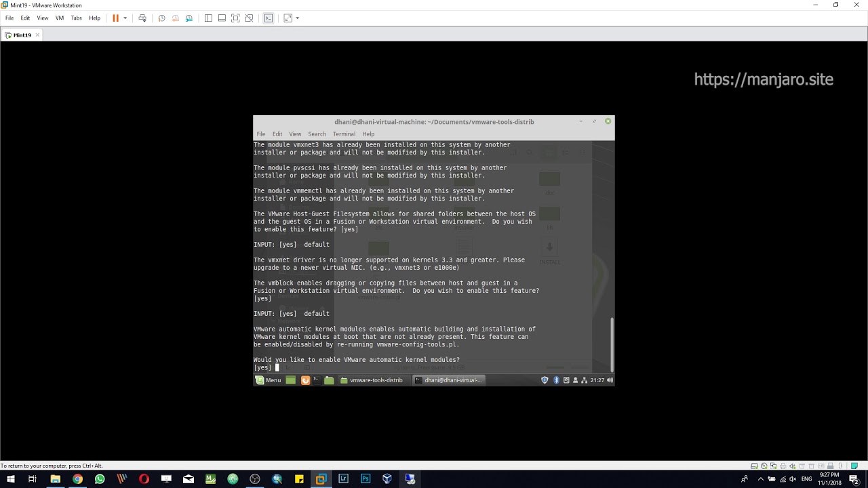Click the Bluetooth tray icon in Mint
Image resolution: width=868 pixels, height=488 pixels.
tap(556, 380)
